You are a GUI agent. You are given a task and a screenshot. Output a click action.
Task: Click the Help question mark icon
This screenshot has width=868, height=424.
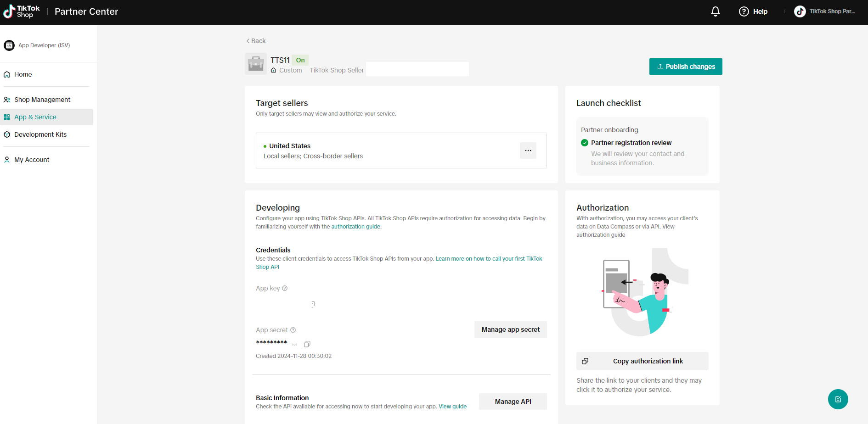[744, 11]
